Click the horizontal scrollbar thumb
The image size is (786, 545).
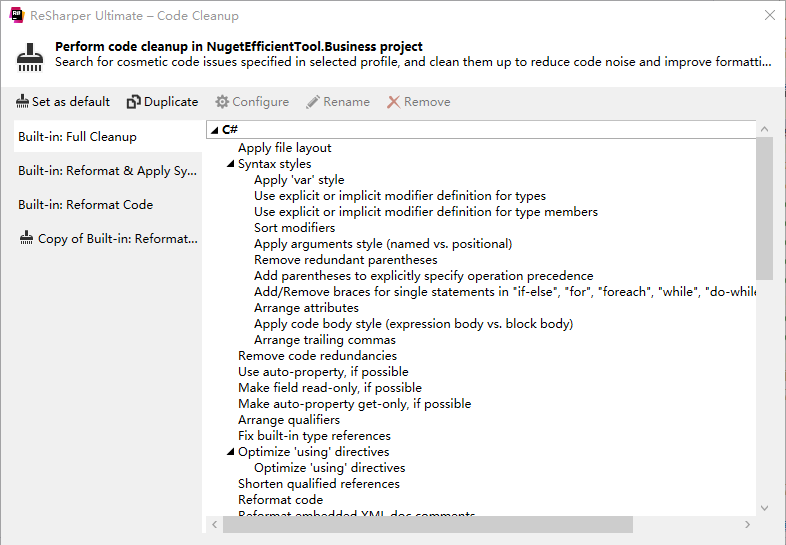click(428, 524)
